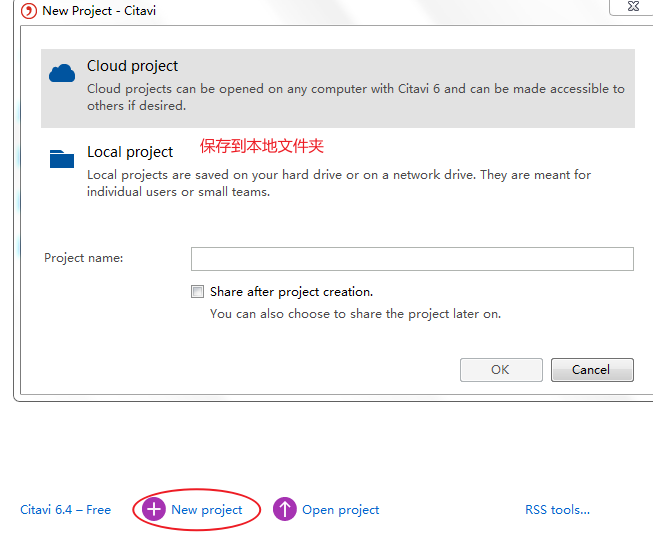Click the Local project description text
Screen dimensions: 653x533
coord(339,183)
